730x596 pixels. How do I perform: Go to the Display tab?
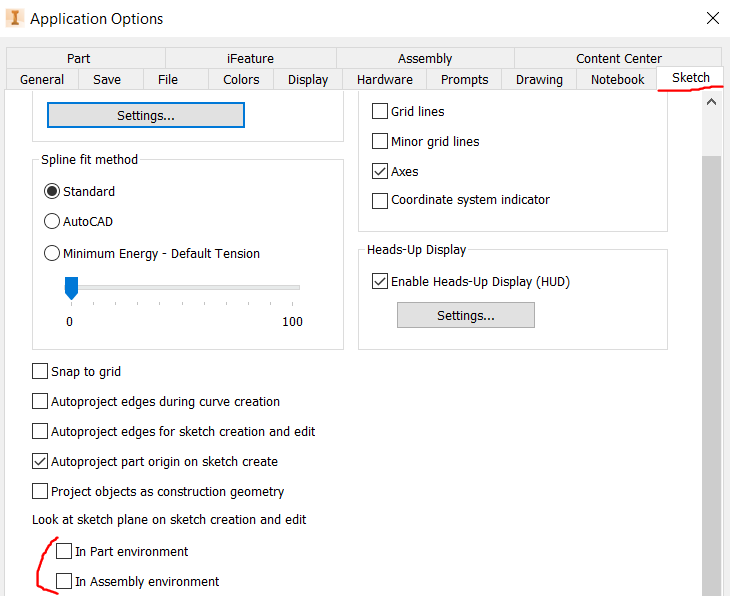tap(308, 80)
